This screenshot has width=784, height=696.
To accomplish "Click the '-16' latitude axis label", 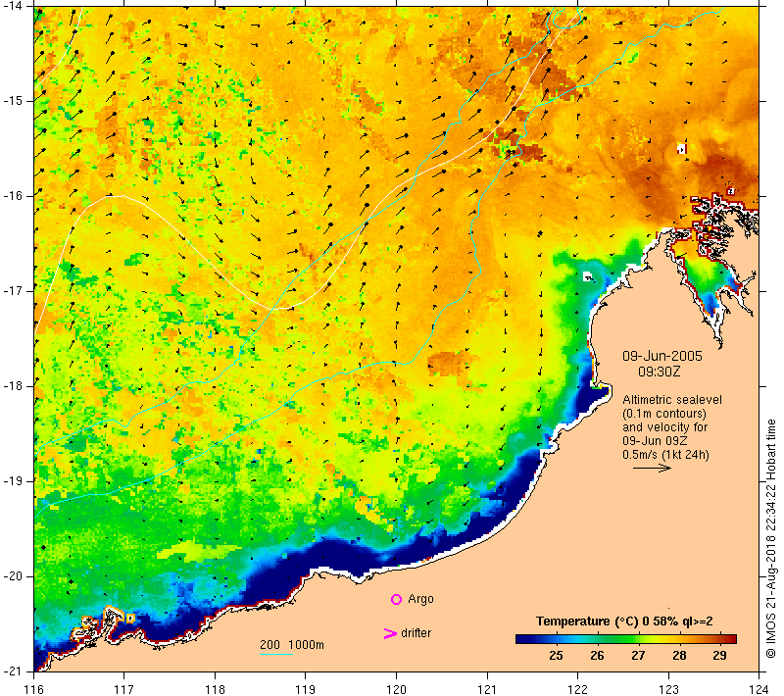I will 12,195.
